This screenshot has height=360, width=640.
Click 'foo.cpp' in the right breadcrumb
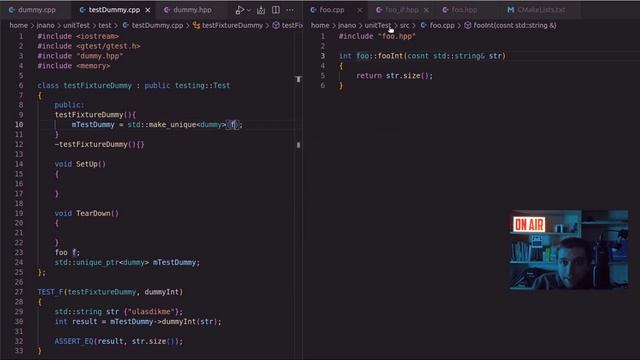click(x=442, y=25)
